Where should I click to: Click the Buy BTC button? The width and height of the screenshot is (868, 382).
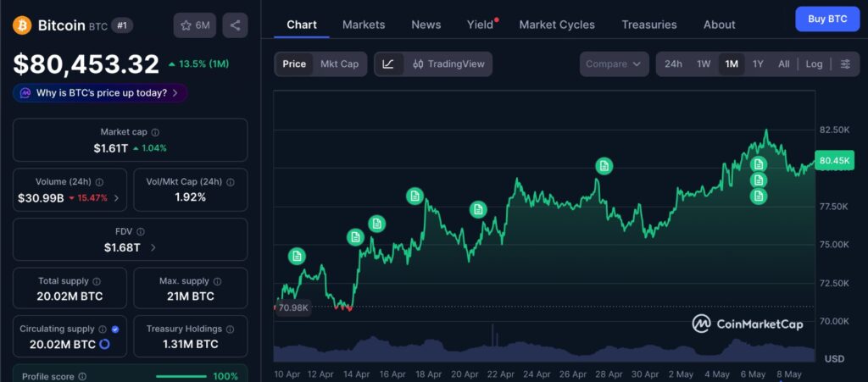tap(827, 19)
